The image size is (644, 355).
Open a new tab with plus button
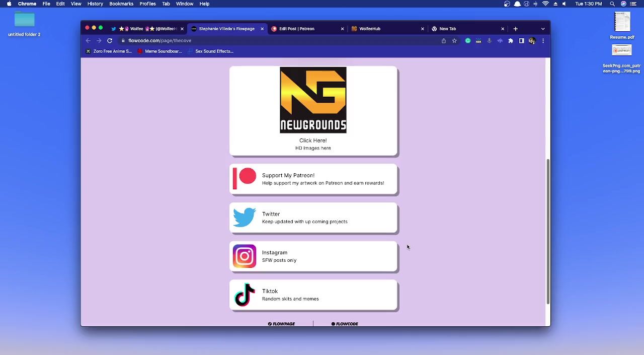click(515, 29)
